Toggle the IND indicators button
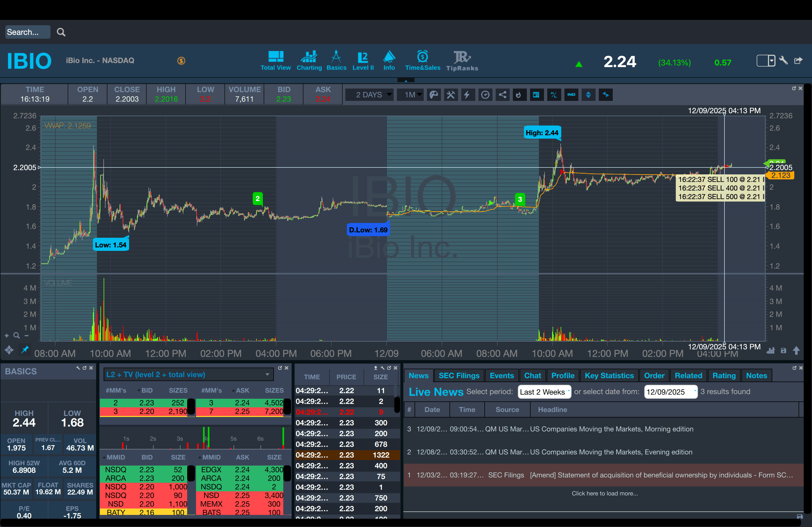812x527 pixels. click(x=571, y=95)
